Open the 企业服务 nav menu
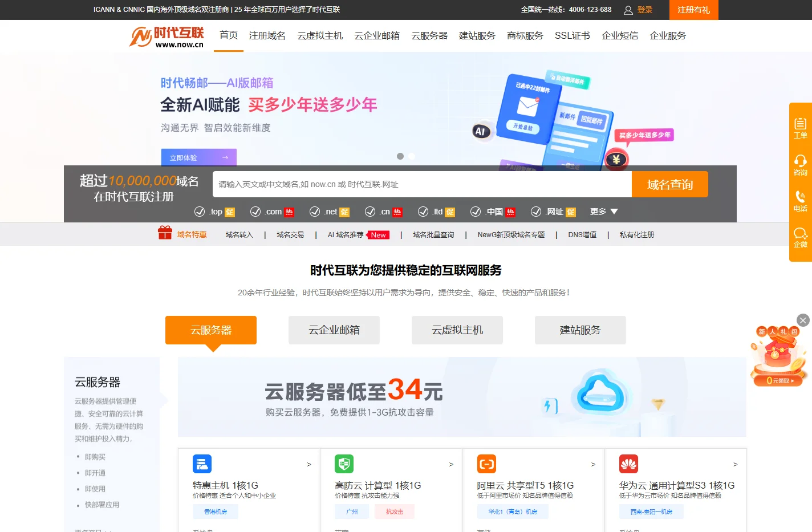This screenshot has height=532, width=812. coord(668,35)
